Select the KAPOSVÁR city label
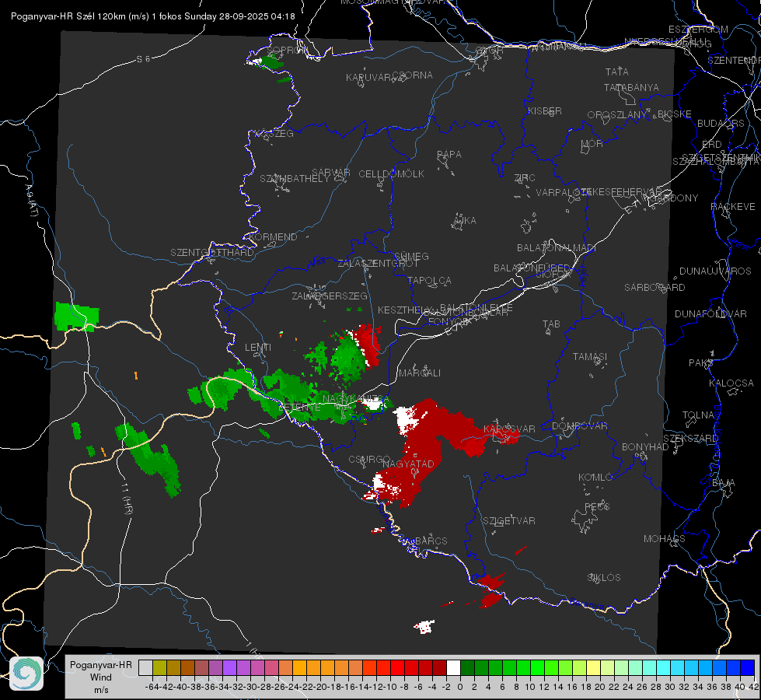The height and width of the screenshot is (700, 761). tap(510, 429)
